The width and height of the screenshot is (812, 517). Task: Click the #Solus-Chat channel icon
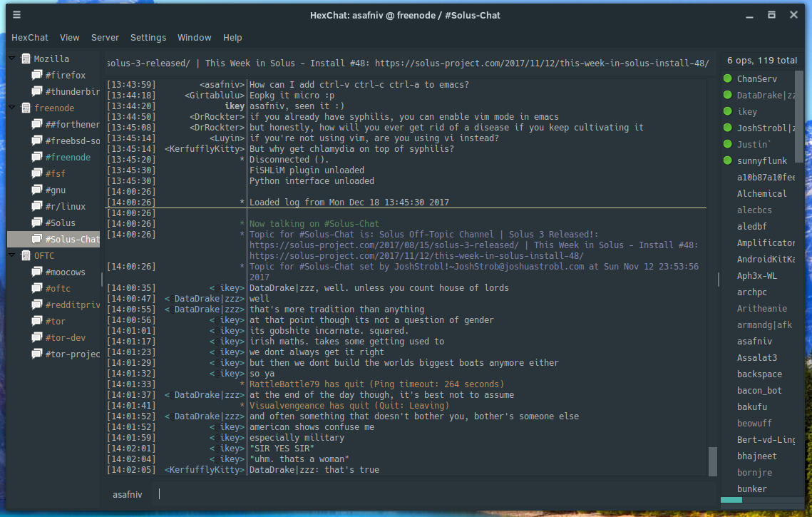click(x=37, y=240)
